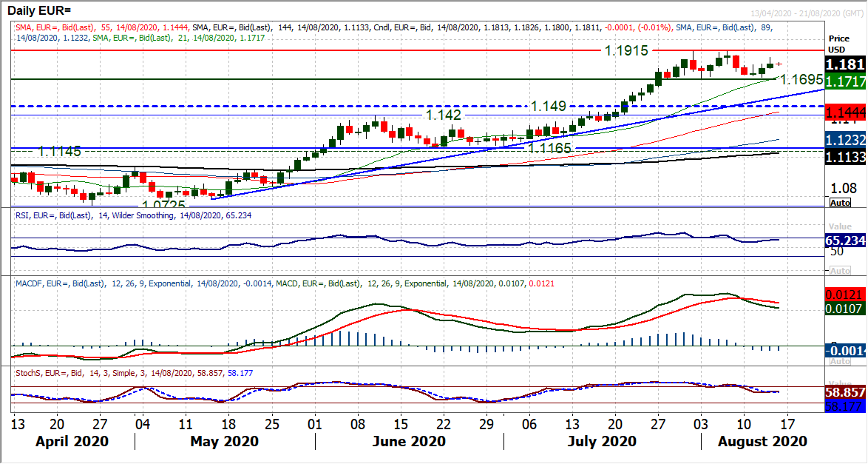
Task: Click the 1.149 level annotation
Action: pos(548,107)
